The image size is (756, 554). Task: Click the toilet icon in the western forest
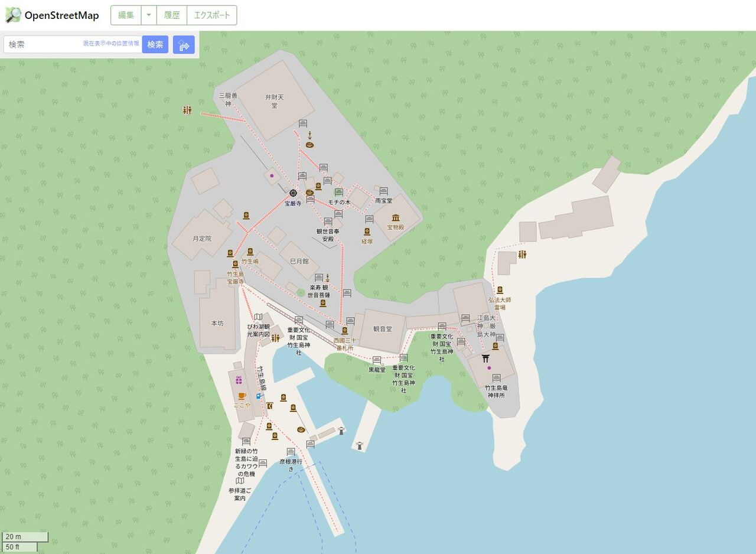pos(187,110)
